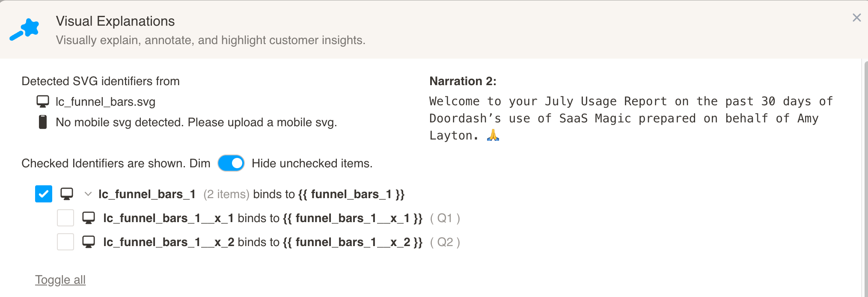Select the lc_funnel_bars_1__x_2 identifier label
The image size is (868, 297).
168,242
